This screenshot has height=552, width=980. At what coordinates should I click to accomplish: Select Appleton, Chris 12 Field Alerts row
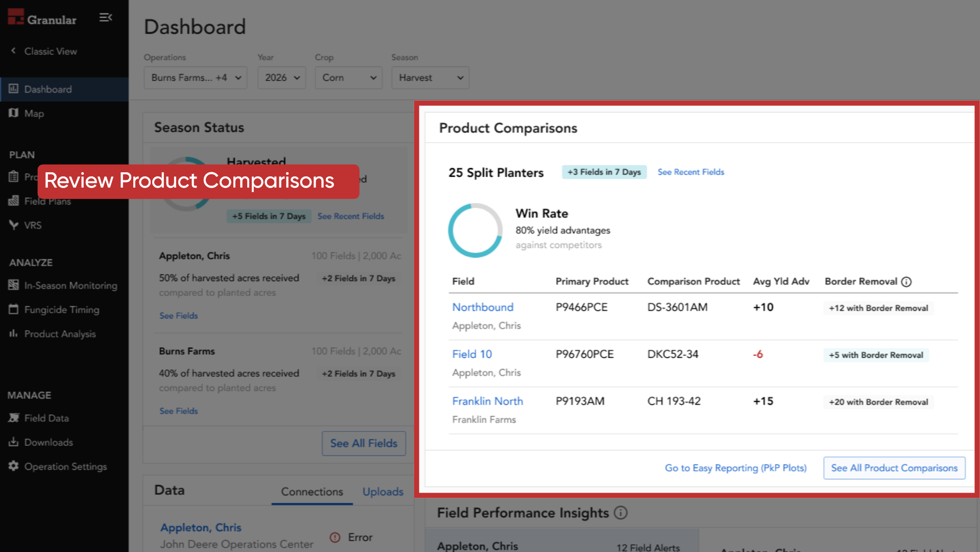tap(562, 542)
